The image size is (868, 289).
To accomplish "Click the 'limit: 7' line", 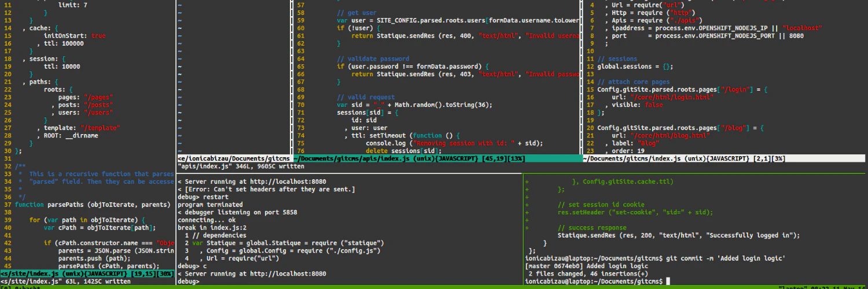I will pyautogui.click(x=73, y=4).
